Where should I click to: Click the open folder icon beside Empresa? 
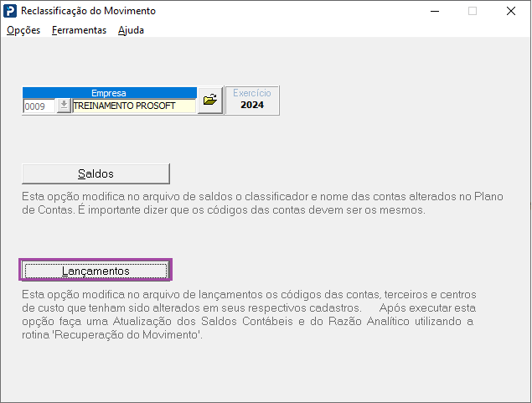210,100
